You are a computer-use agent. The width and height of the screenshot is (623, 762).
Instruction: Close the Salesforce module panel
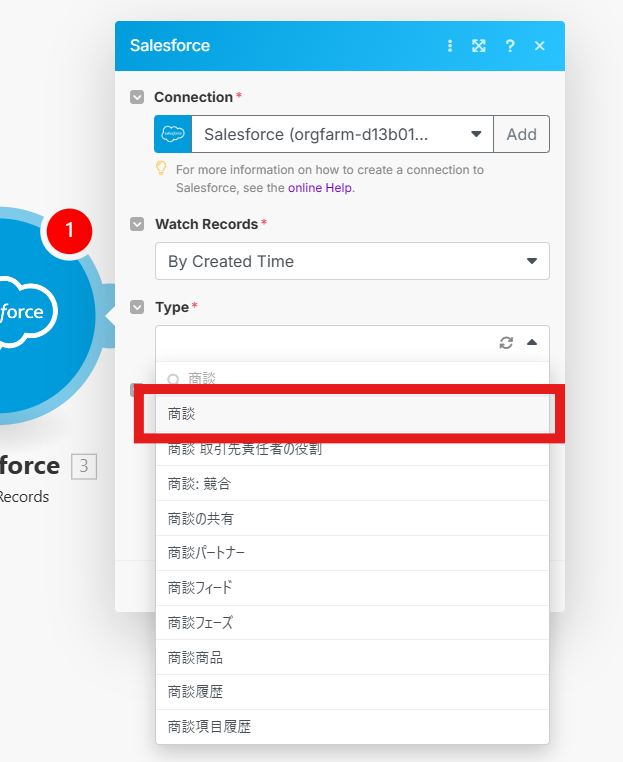tap(539, 46)
